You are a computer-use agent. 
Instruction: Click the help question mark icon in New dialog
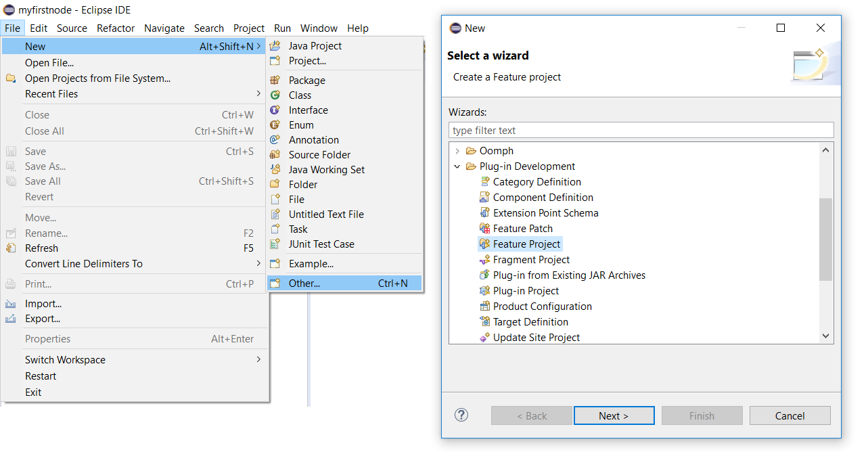[461, 415]
